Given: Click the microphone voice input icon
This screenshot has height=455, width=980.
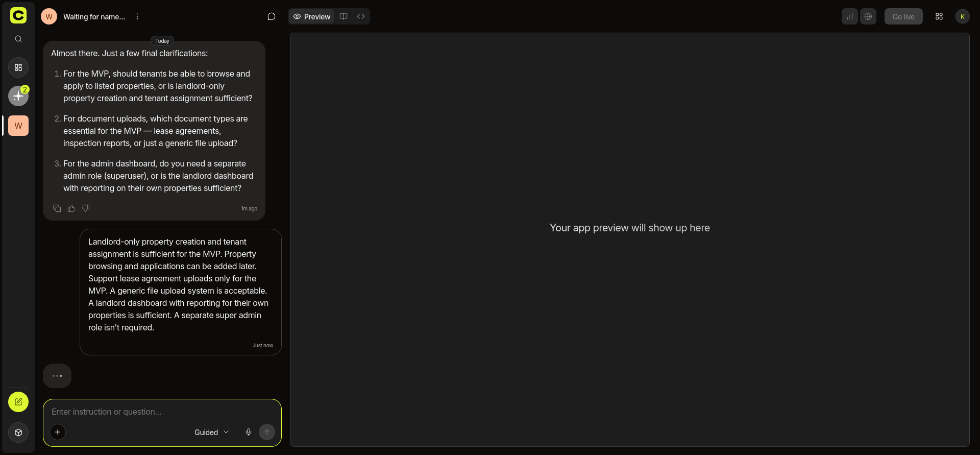Looking at the screenshot, I should pos(249,432).
